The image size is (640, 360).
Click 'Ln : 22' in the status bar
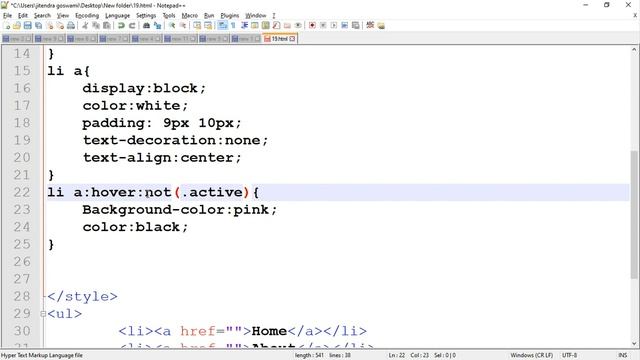[x=397, y=356]
